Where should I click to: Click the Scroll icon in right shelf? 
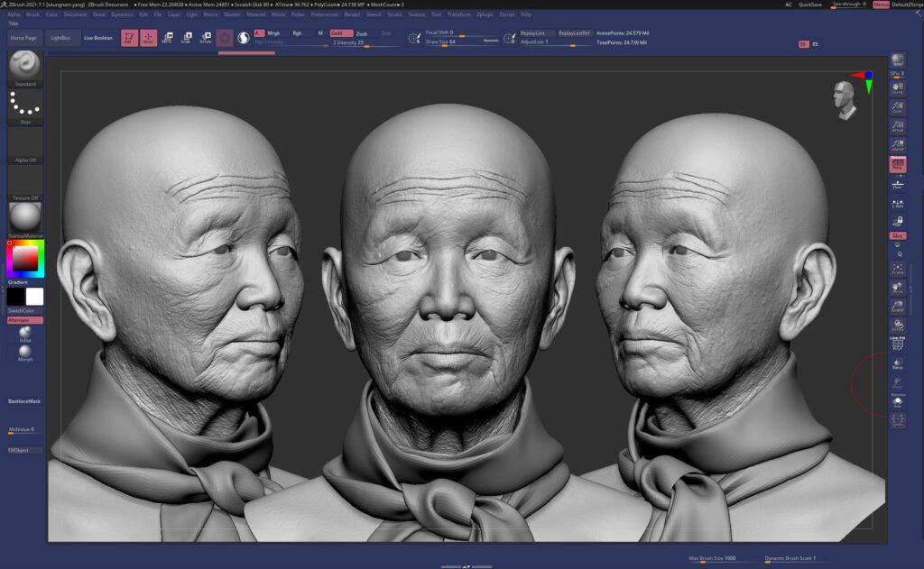[x=898, y=87]
